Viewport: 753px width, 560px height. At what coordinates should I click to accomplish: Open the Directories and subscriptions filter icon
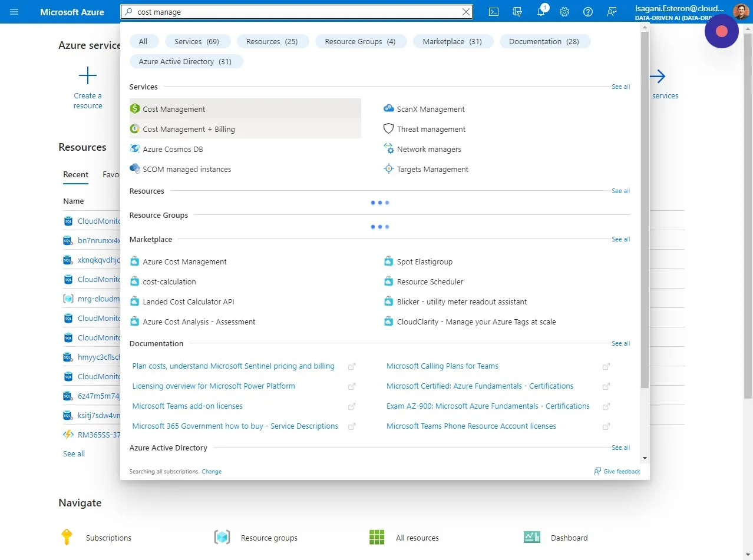(518, 12)
